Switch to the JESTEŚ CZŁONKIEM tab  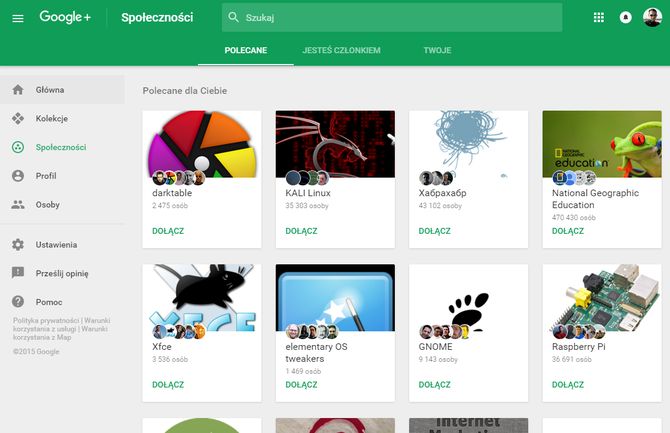click(341, 50)
